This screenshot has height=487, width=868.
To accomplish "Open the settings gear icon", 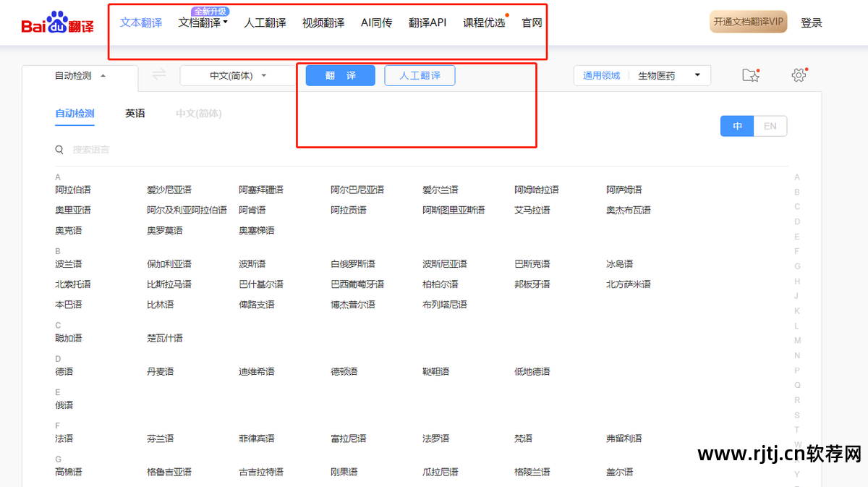I will click(x=799, y=75).
